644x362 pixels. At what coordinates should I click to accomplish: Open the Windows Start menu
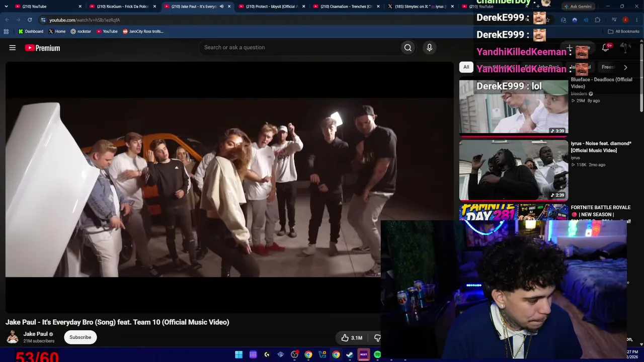239,354
